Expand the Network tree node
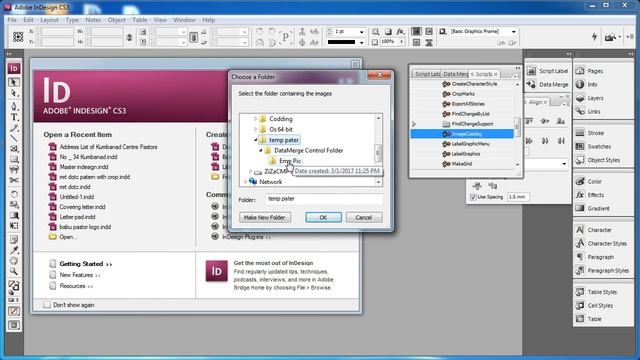This screenshot has height=360, width=640. 246,182
